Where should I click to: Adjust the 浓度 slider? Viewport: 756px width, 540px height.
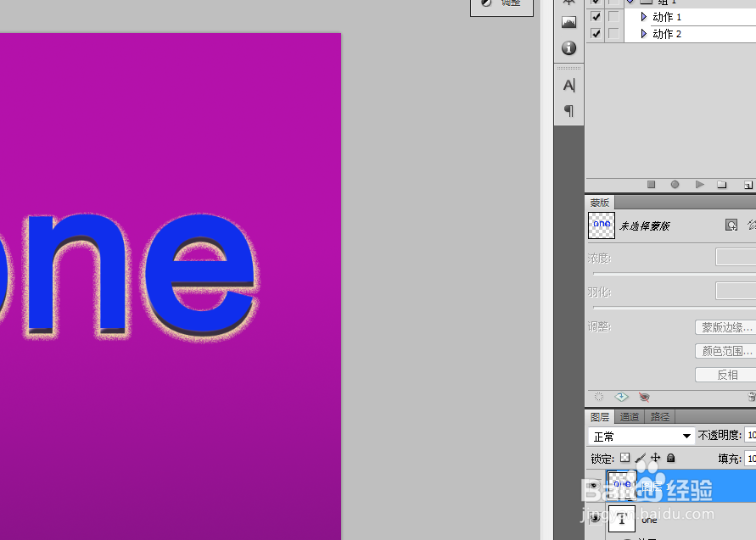point(674,274)
